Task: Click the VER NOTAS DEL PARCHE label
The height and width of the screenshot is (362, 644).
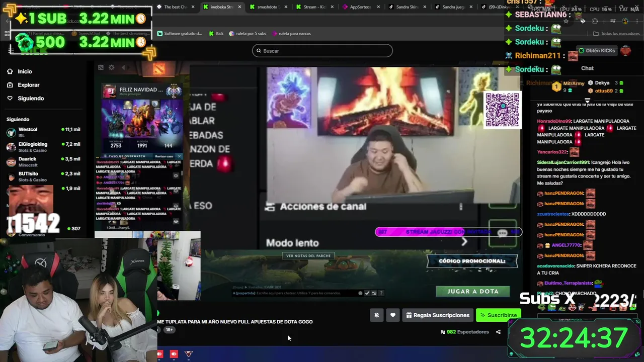Action: point(308,256)
